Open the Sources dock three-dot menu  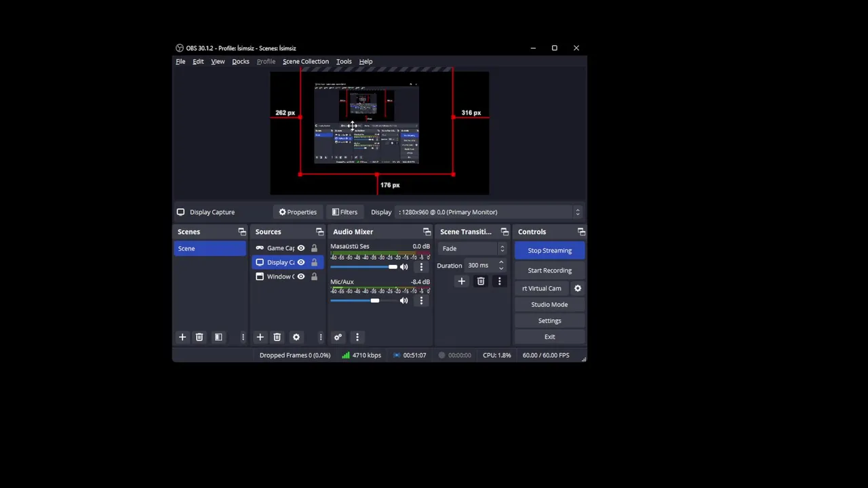point(321,337)
